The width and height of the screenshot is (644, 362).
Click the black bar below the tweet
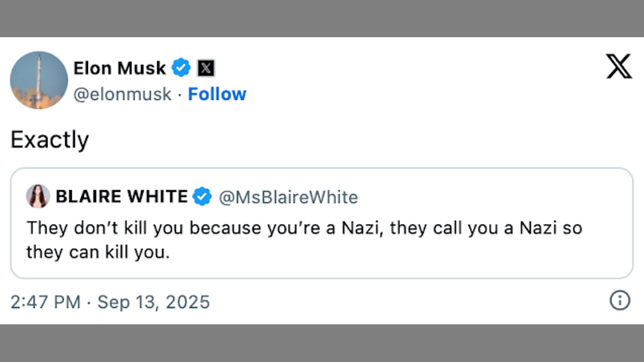[x=322, y=343]
